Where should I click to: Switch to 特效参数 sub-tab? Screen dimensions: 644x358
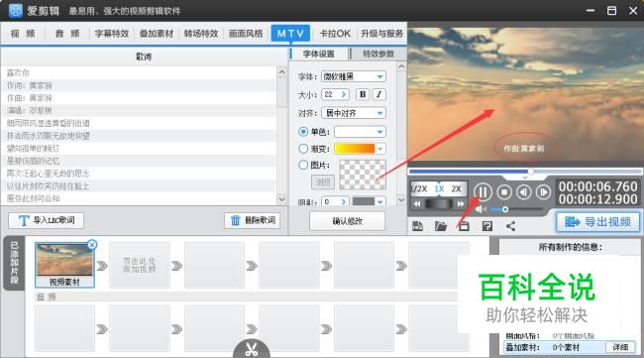pos(378,54)
